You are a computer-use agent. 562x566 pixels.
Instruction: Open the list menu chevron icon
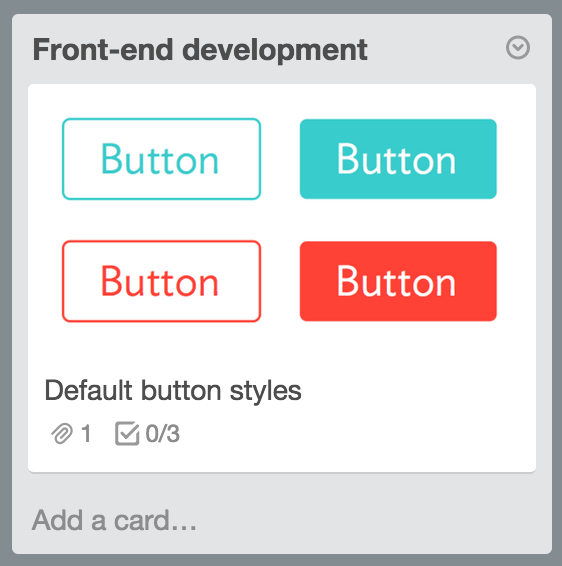click(518, 48)
